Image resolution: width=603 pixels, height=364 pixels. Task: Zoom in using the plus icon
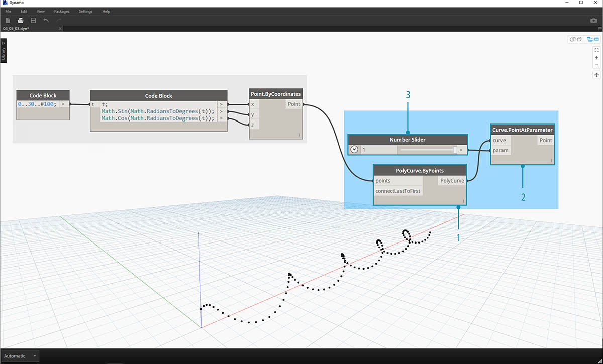(x=596, y=58)
